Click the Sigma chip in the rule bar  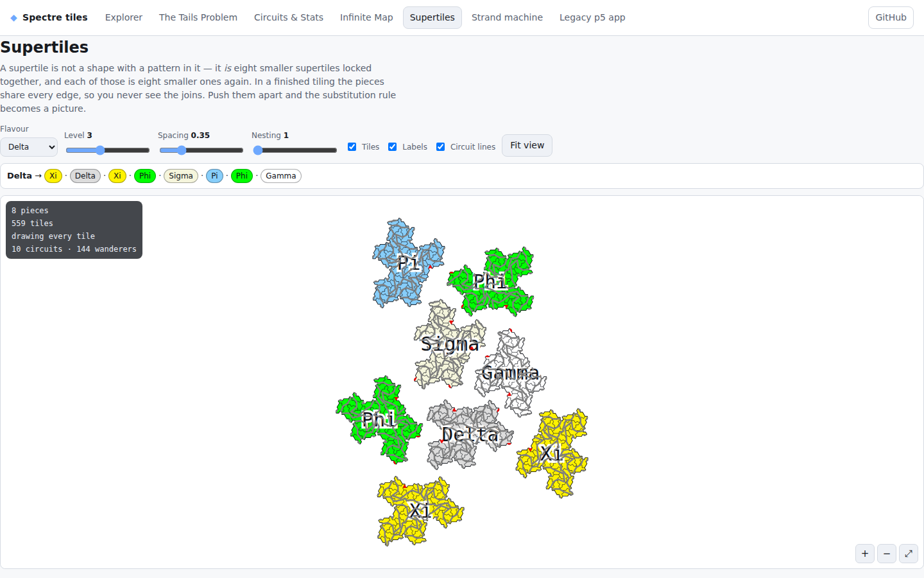(181, 176)
